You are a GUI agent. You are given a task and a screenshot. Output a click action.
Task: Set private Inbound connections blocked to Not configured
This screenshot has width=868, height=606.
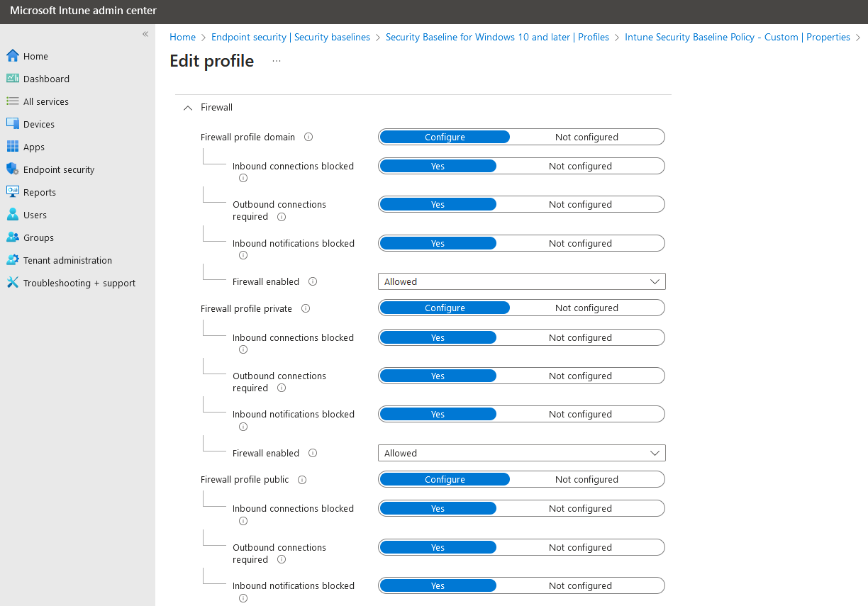(x=580, y=337)
